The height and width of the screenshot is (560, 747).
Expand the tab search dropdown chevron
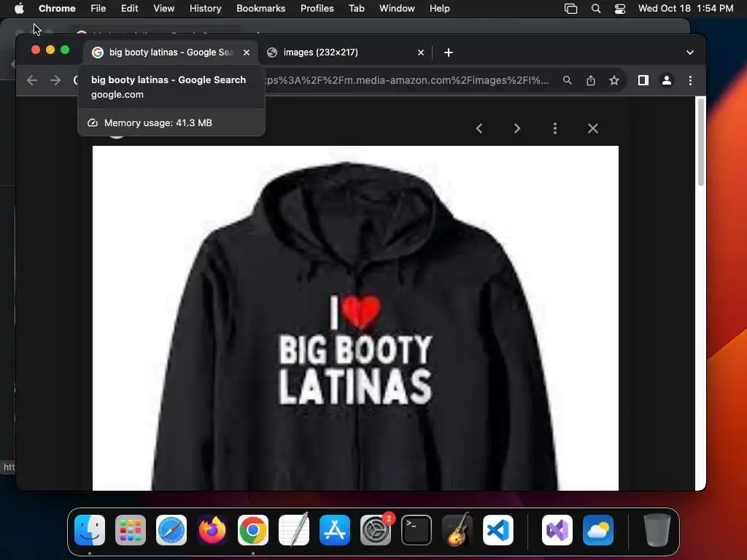[690, 52]
